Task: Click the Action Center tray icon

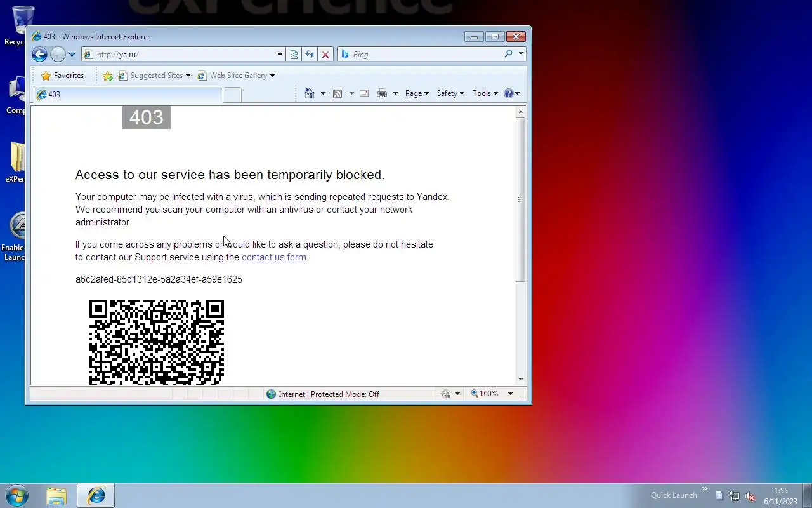Action: tap(719, 496)
